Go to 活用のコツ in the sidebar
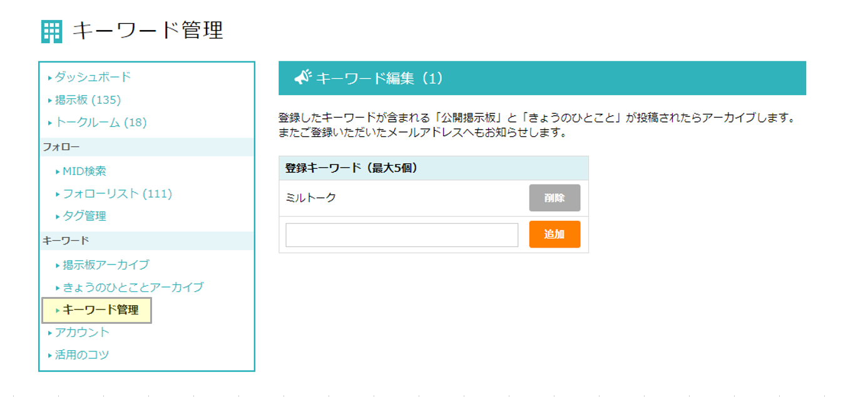This screenshot has height=397, width=868. [x=82, y=355]
